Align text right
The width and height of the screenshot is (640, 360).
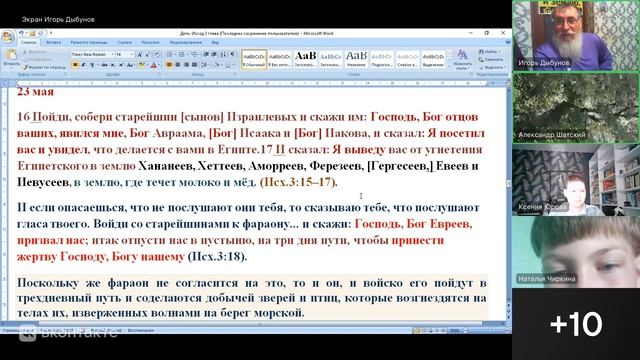point(187,65)
